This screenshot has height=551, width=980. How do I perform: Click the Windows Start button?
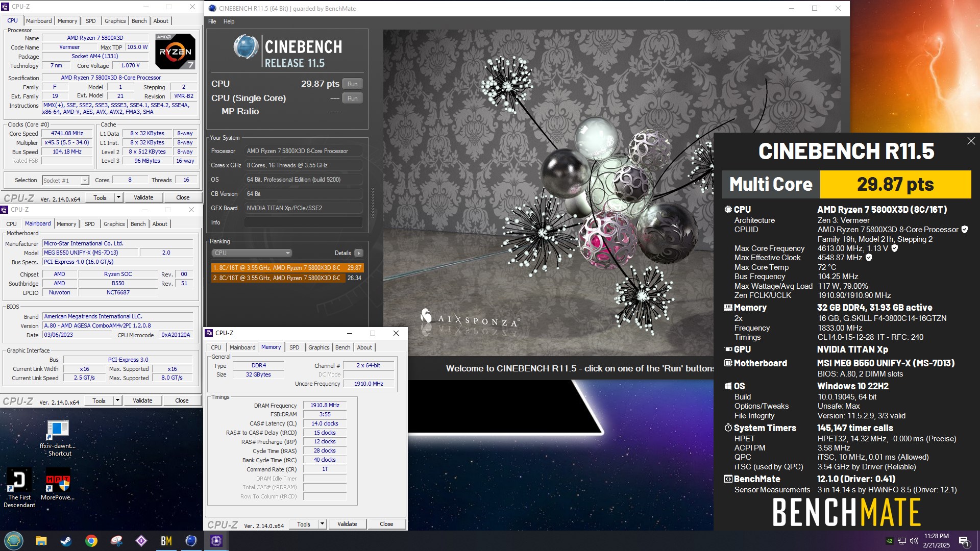tap(14, 541)
